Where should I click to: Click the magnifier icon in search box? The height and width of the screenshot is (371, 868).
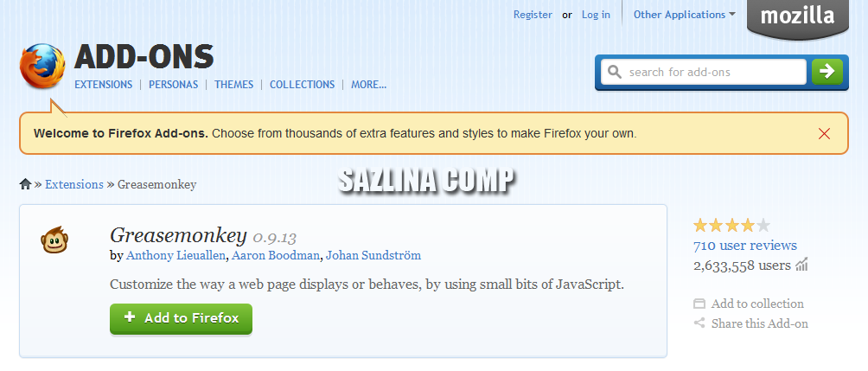click(614, 72)
